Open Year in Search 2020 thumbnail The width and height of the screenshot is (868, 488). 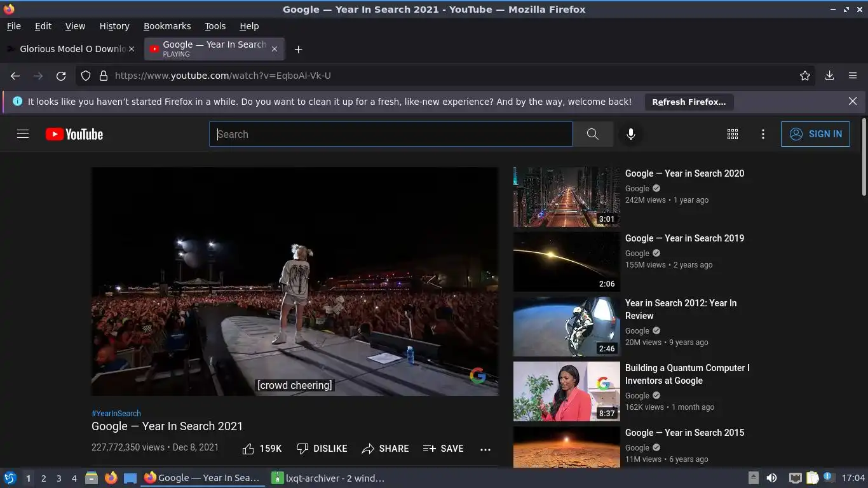tap(567, 197)
